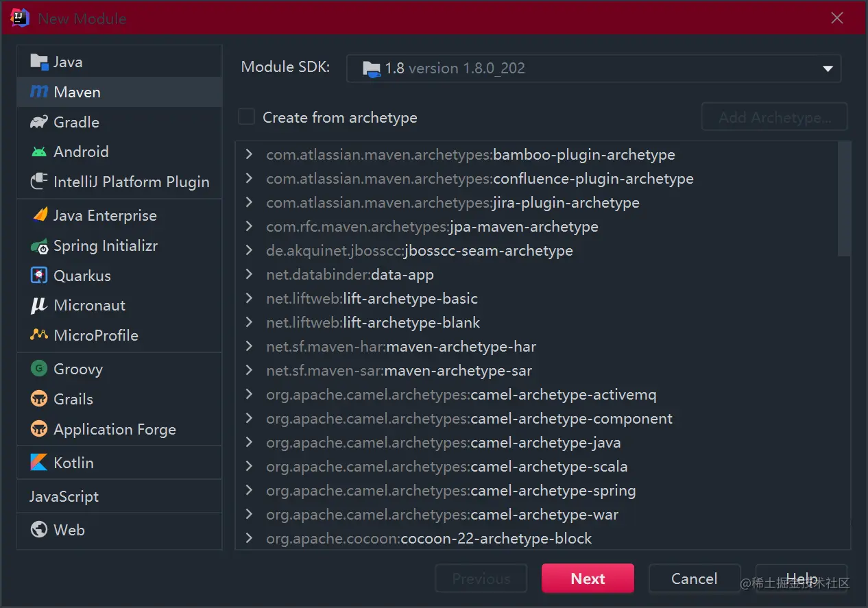Screen dimensions: 868x608
Task: Click the Android robot icon
Action: 39,151
